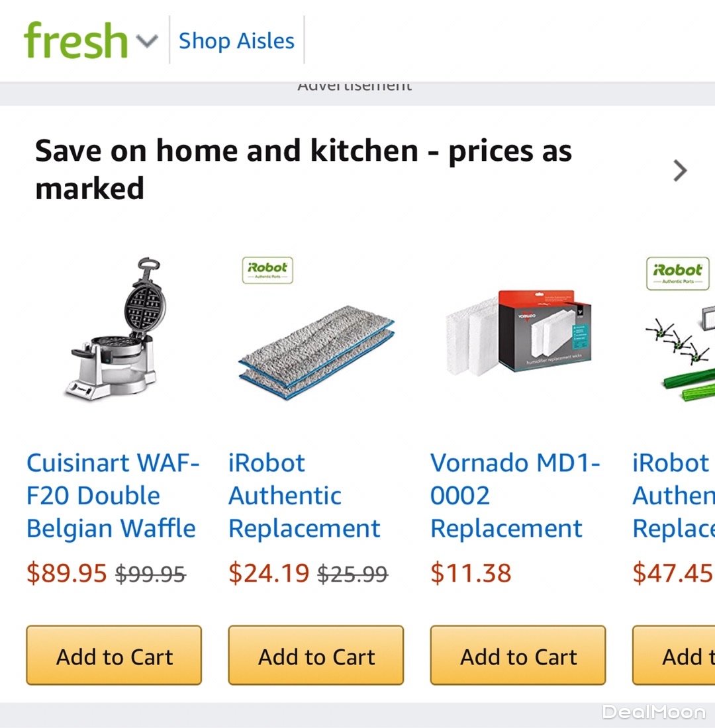Expand the fresh dropdown arrow

click(x=147, y=41)
